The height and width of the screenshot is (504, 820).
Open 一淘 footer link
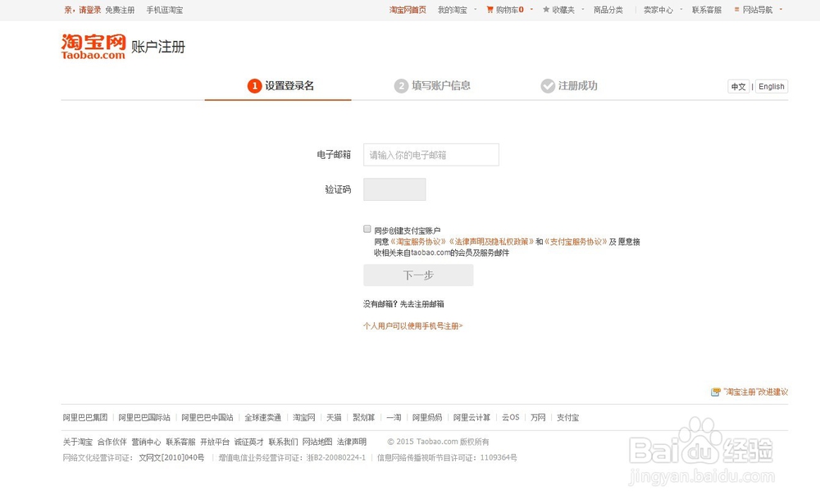point(394,417)
